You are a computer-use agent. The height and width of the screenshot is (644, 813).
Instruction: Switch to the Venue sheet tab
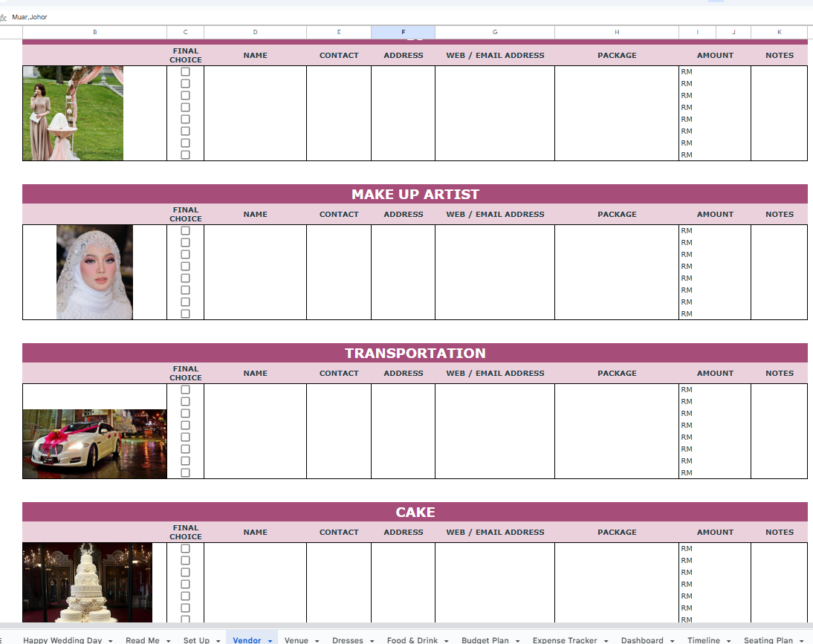click(296, 640)
